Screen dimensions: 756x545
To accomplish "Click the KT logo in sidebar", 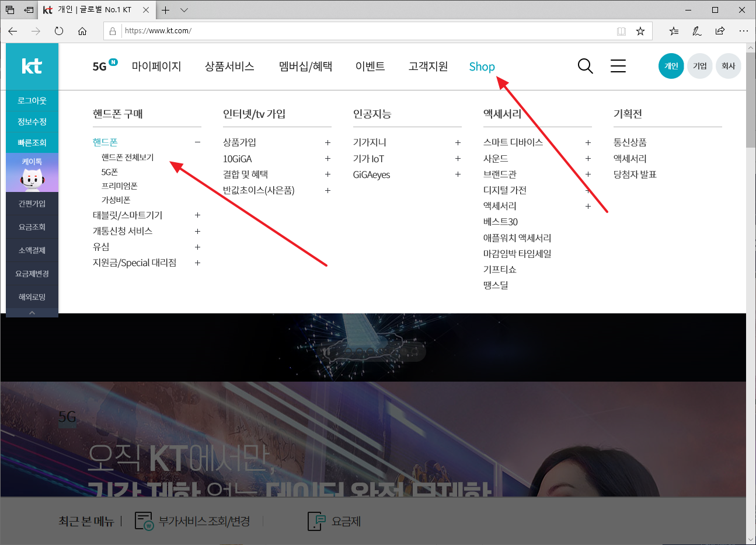I will click(x=32, y=67).
